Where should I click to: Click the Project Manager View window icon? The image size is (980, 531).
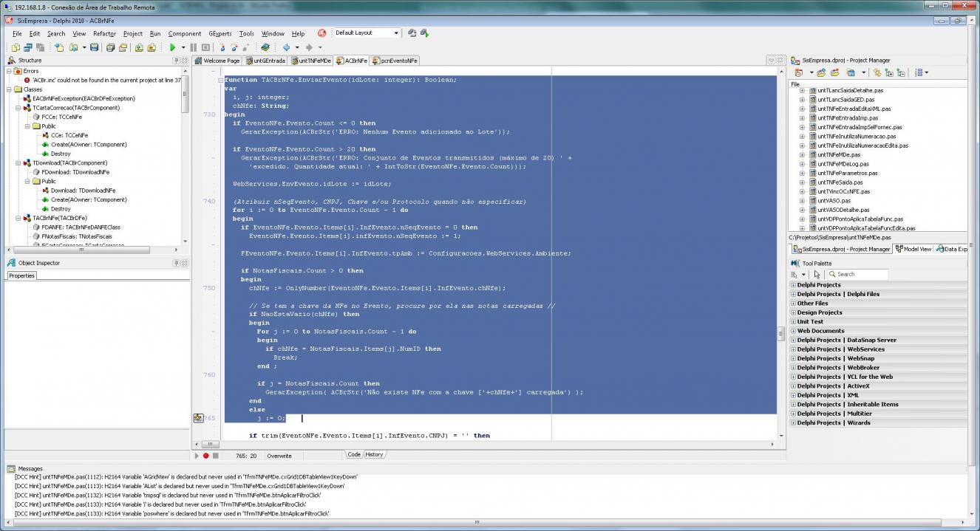click(851, 72)
